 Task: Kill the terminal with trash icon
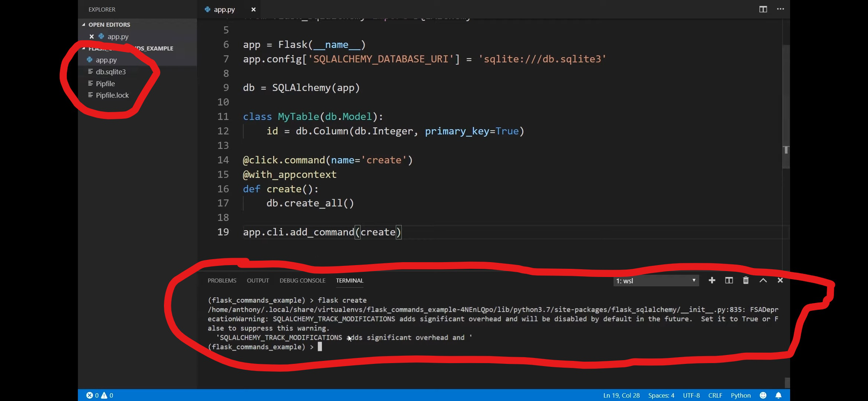(746, 280)
